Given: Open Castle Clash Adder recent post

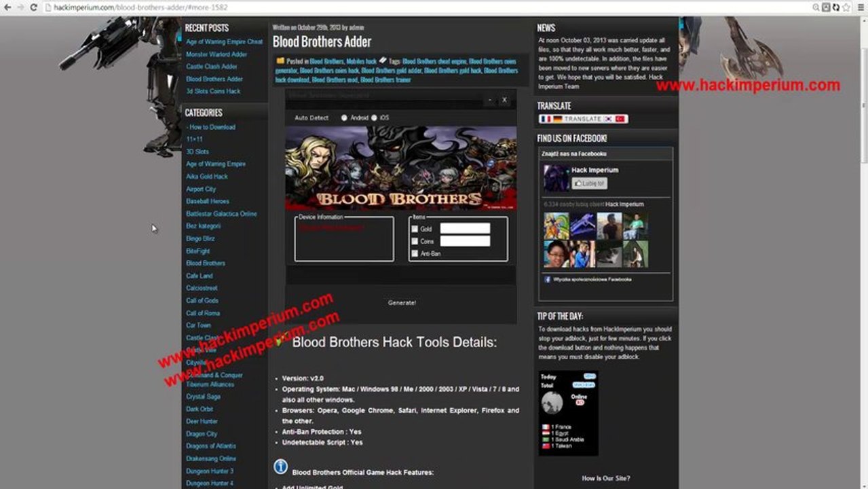Looking at the screenshot, I should [212, 67].
